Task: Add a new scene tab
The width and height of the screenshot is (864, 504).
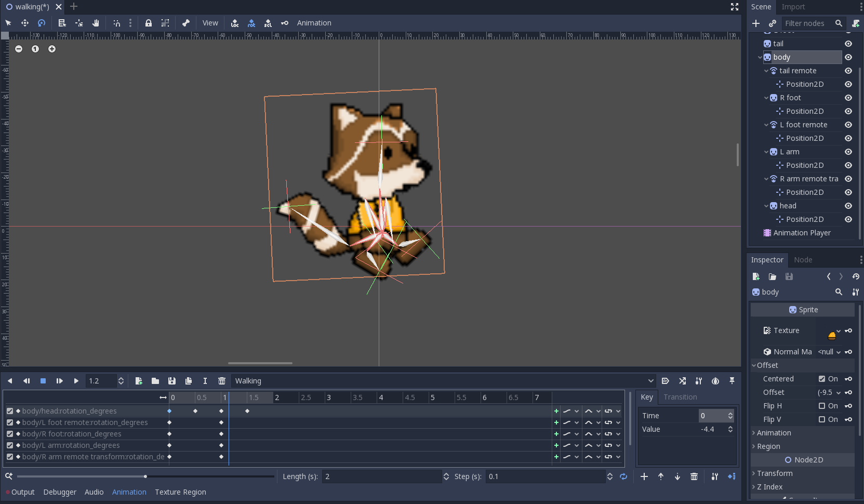Action: coord(74,7)
